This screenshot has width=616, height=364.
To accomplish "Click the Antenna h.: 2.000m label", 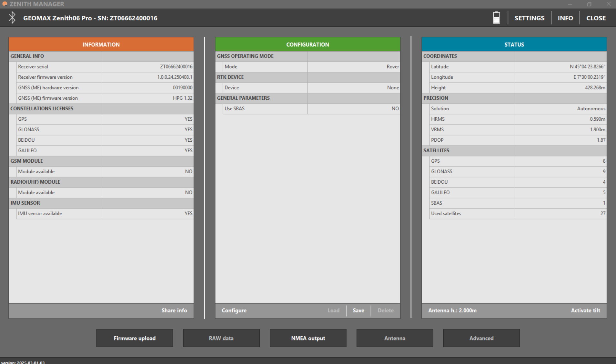I will pyautogui.click(x=452, y=310).
